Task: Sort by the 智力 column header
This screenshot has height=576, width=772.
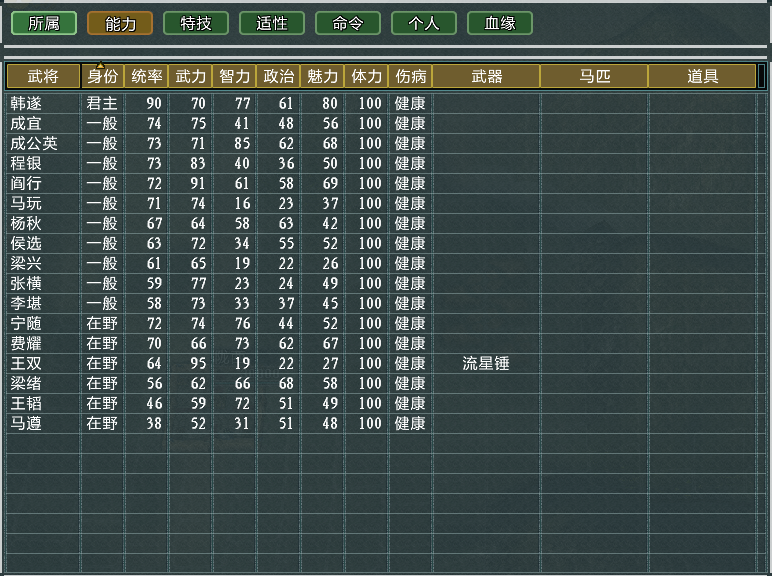Action: pyautogui.click(x=234, y=76)
